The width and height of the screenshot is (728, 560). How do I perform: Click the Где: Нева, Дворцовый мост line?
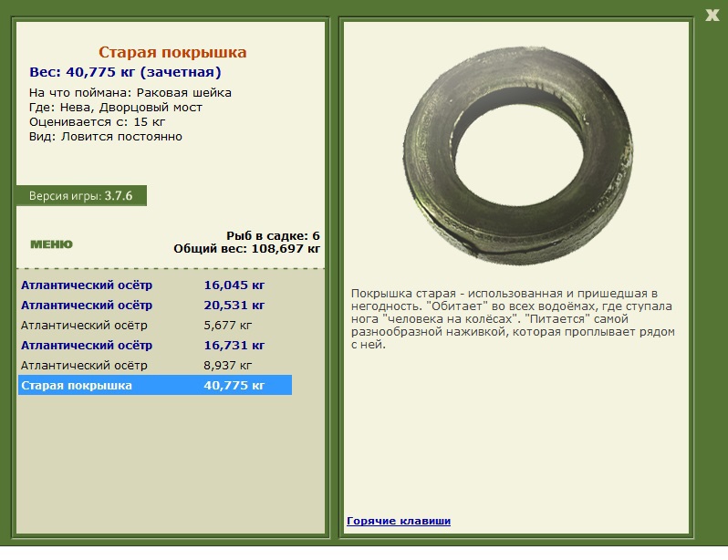(116, 108)
